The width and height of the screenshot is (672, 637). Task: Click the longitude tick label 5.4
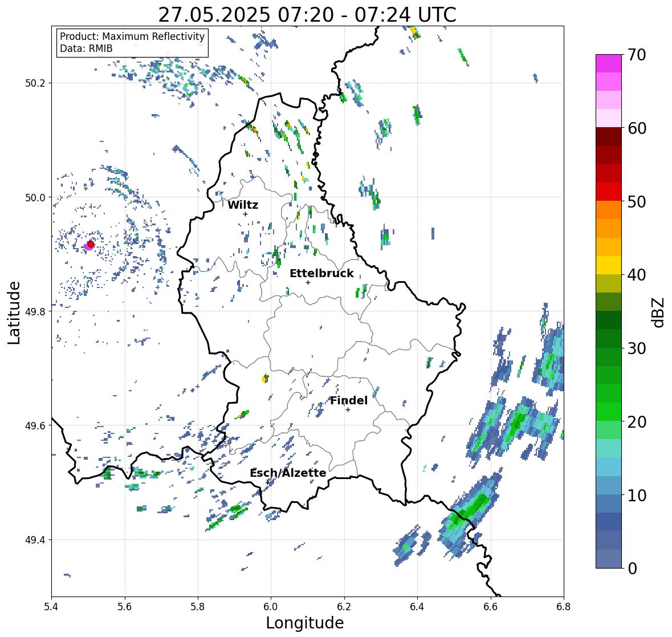pos(52,607)
